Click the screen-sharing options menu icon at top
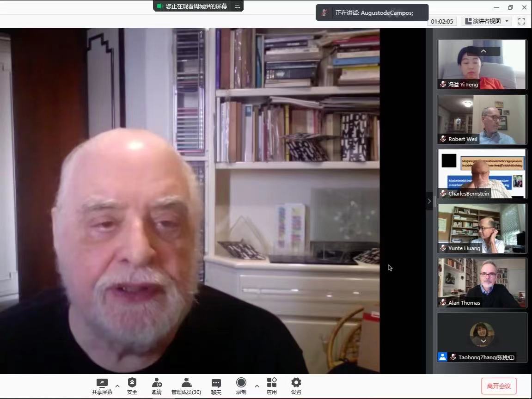Image resolution: width=532 pixels, height=399 pixels. [237, 6]
